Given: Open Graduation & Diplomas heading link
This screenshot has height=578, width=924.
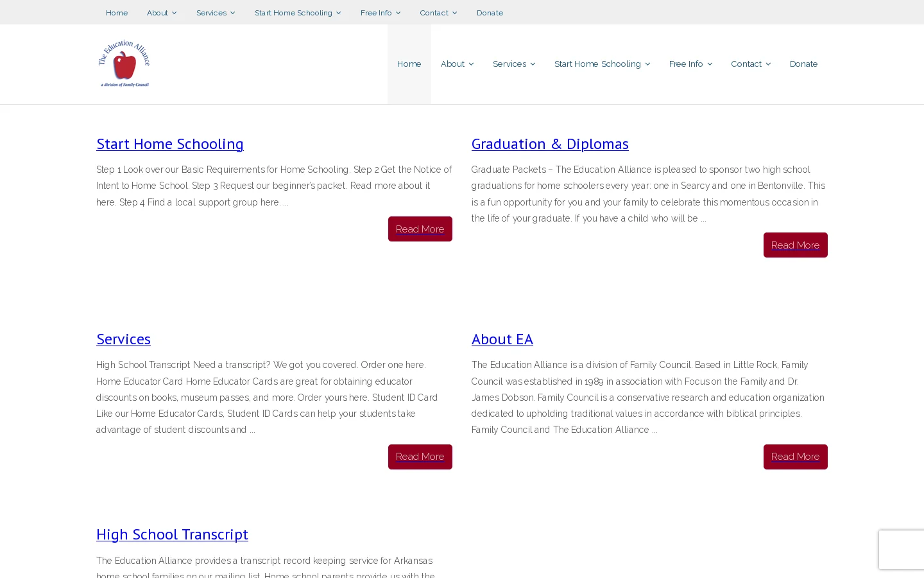Looking at the screenshot, I should [x=550, y=143].
